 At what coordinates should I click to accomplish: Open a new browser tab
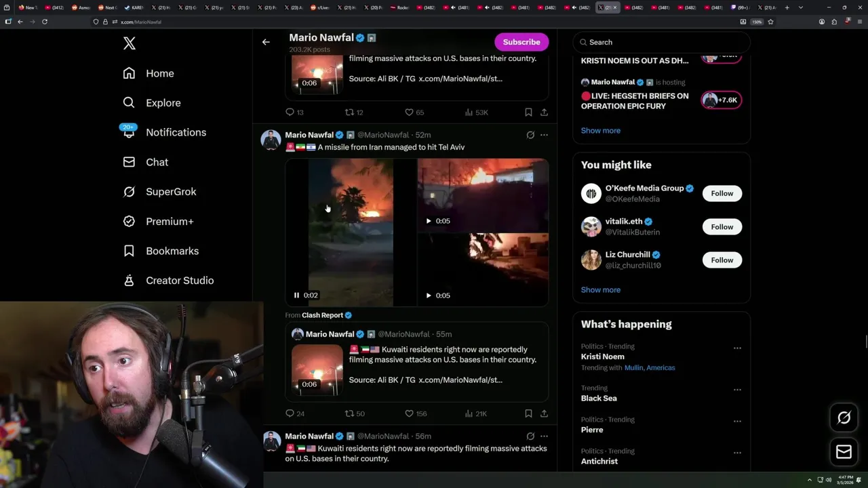tap(787, 7)
